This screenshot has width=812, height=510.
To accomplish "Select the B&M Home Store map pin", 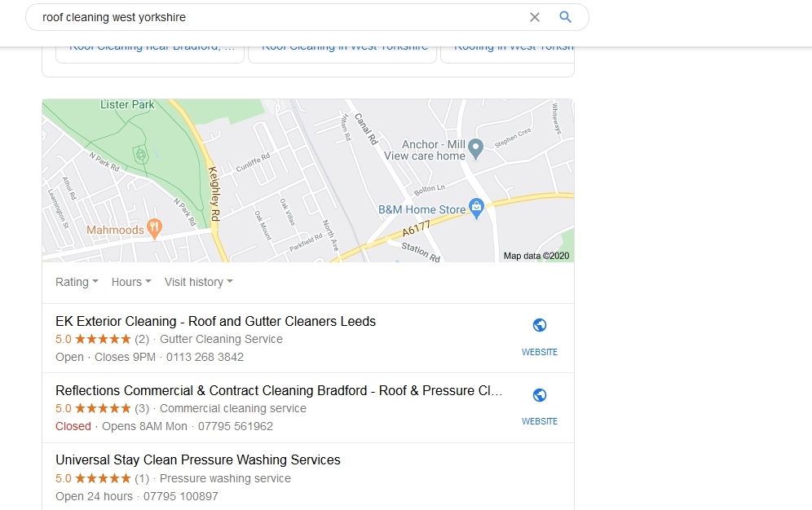I will [476, 208].
